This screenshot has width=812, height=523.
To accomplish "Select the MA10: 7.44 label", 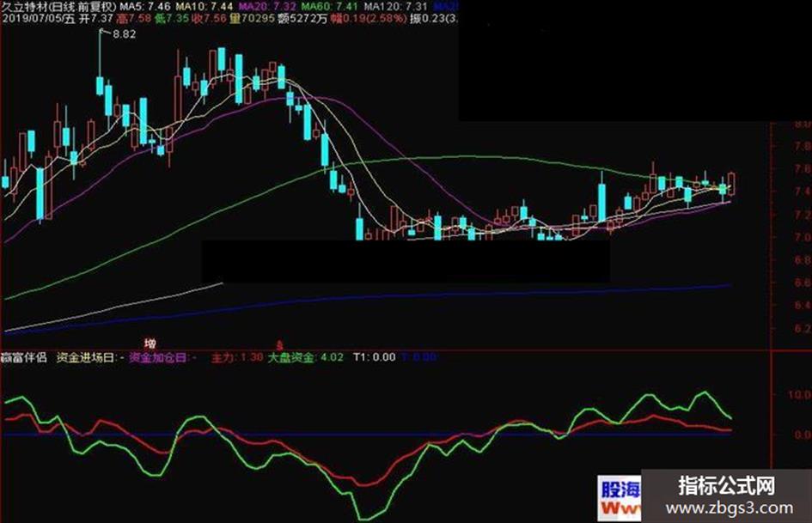I will tap(204, 6).
